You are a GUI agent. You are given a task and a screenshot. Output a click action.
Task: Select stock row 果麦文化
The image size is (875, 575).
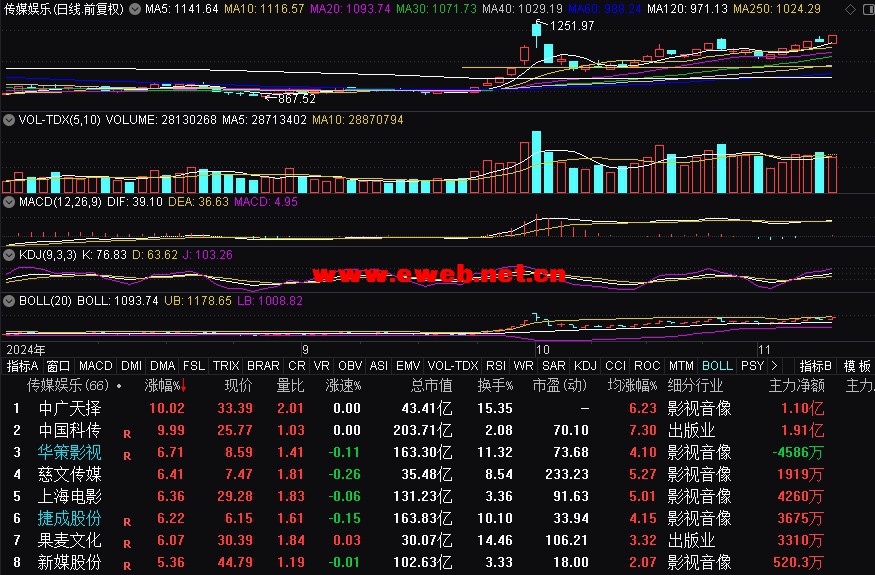pos(438,540)
